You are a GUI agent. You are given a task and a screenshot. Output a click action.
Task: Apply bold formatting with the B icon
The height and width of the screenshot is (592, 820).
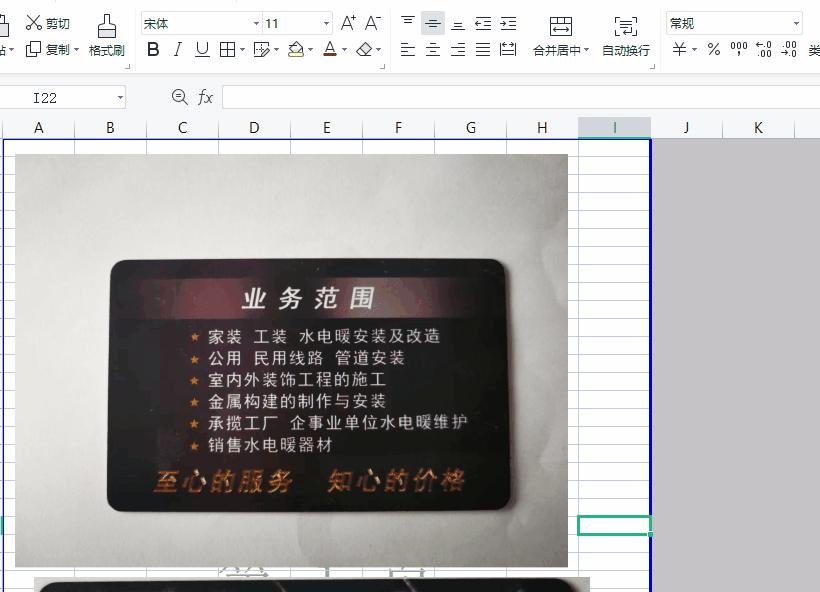[x=152, y=48]
